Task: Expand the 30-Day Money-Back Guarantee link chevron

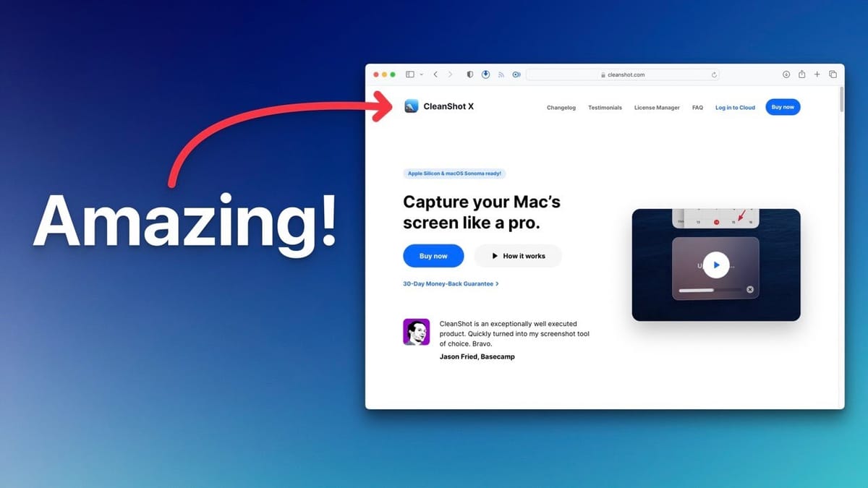Action: pos(495,284)
